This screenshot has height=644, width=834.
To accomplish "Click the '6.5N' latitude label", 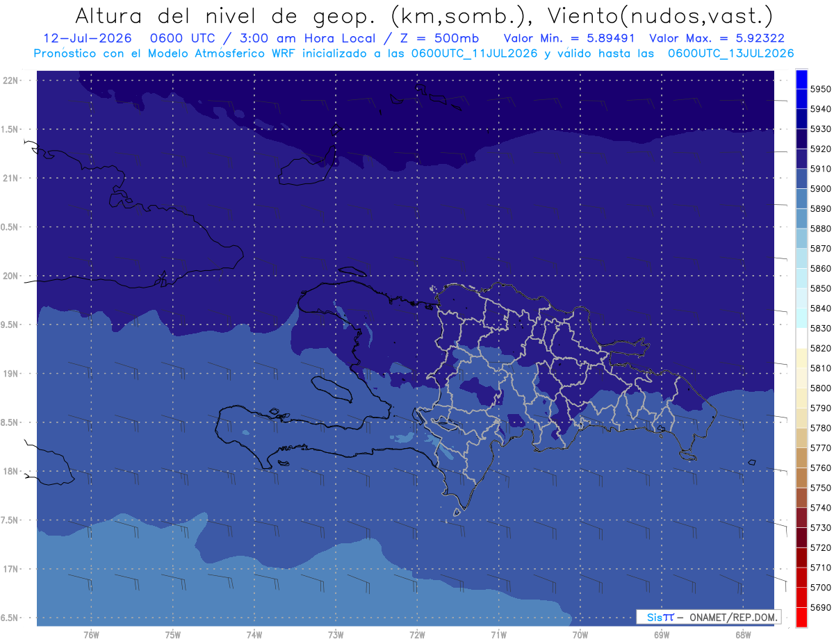I will [x=10, y=618].
